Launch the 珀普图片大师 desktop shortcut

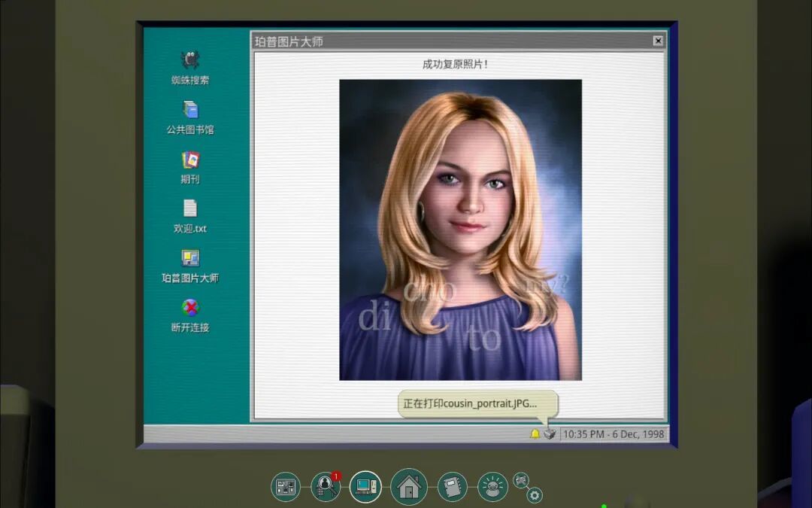click(x=190, y=259)
